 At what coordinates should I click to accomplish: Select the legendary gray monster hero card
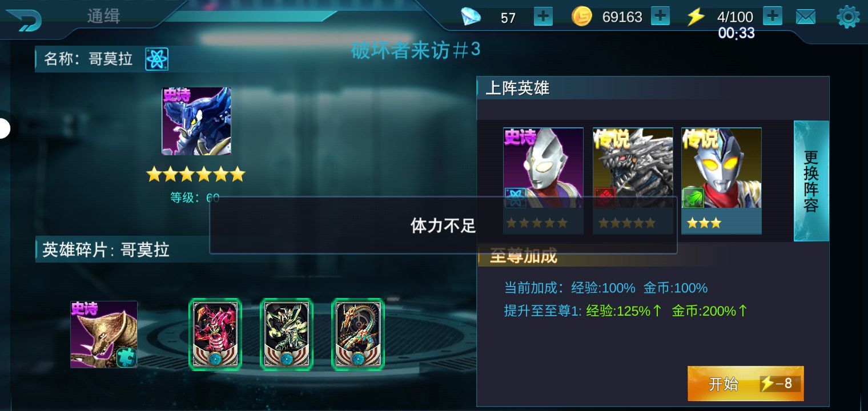click(x=633, y=180)
